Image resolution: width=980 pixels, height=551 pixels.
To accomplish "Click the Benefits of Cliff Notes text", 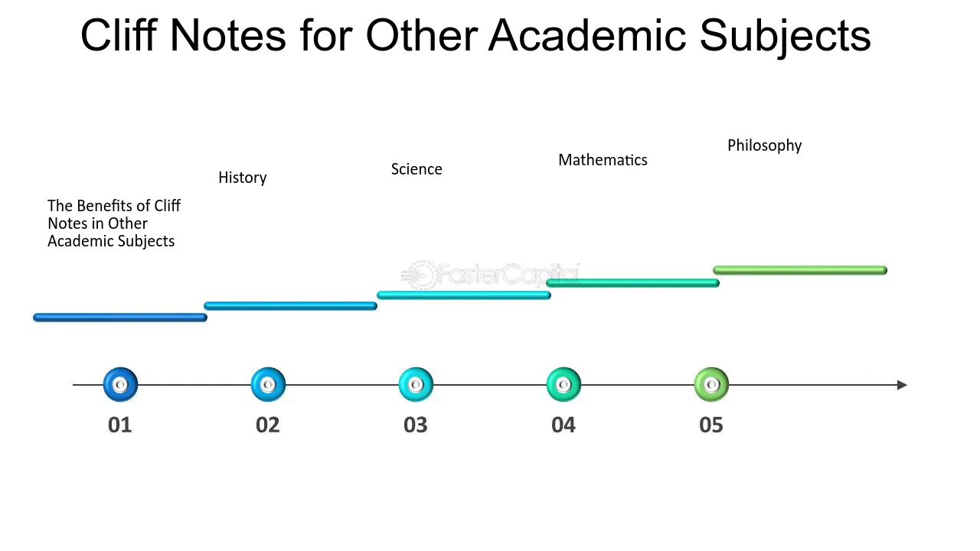I will [114, 223].
